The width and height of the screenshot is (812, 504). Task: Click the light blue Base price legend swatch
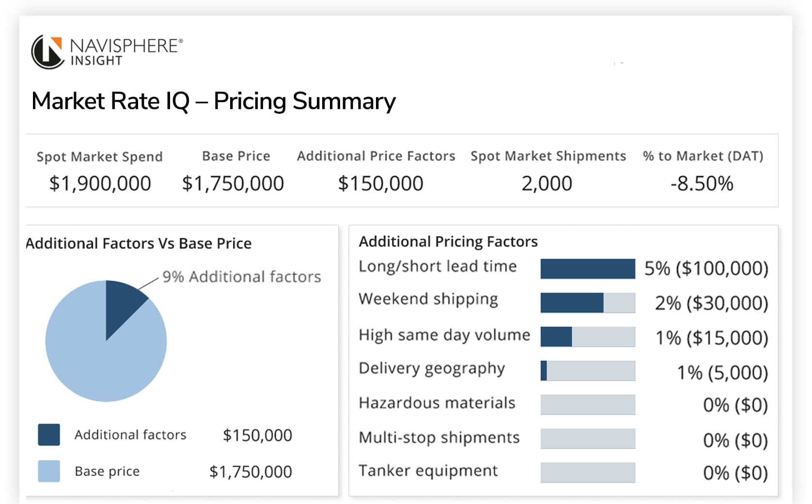pos(49,471)
